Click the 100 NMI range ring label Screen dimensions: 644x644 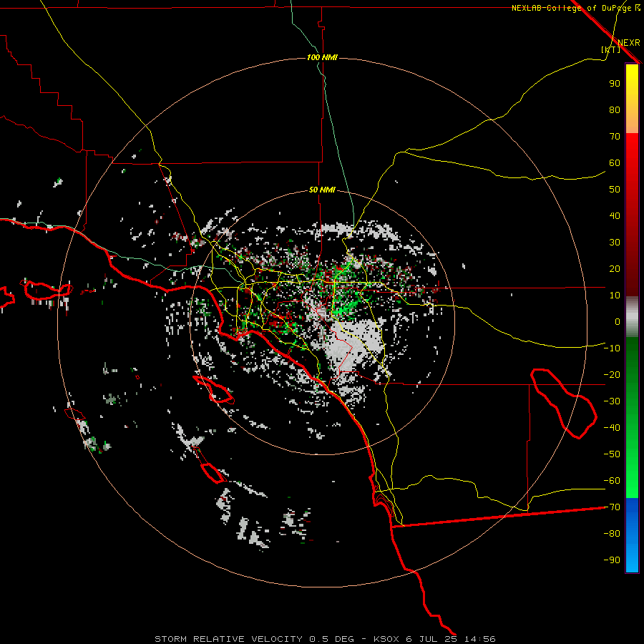(x=323, y=57)
